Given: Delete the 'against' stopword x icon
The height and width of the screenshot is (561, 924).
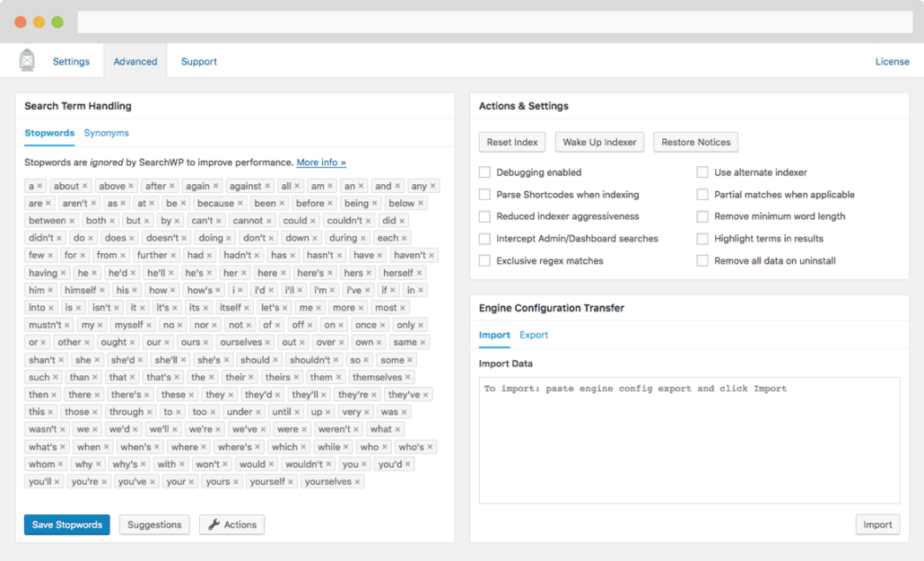Looking at the screenshot, I should 267,186.
